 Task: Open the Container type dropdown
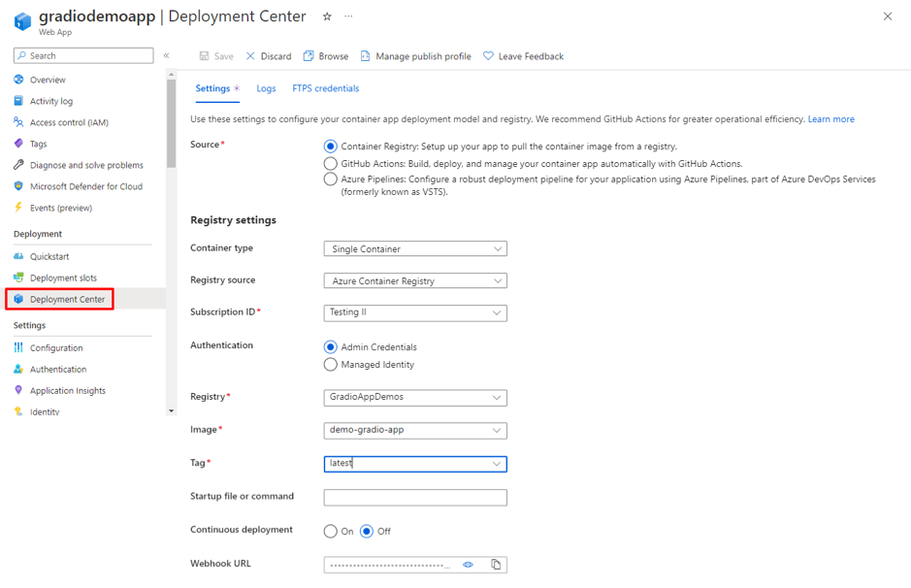coord(415,248)
